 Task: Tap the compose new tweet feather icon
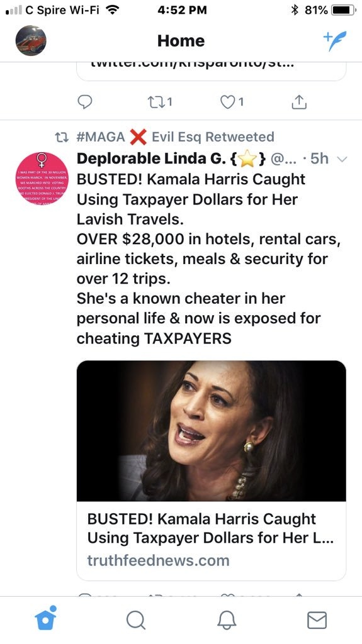click(335, 41)
